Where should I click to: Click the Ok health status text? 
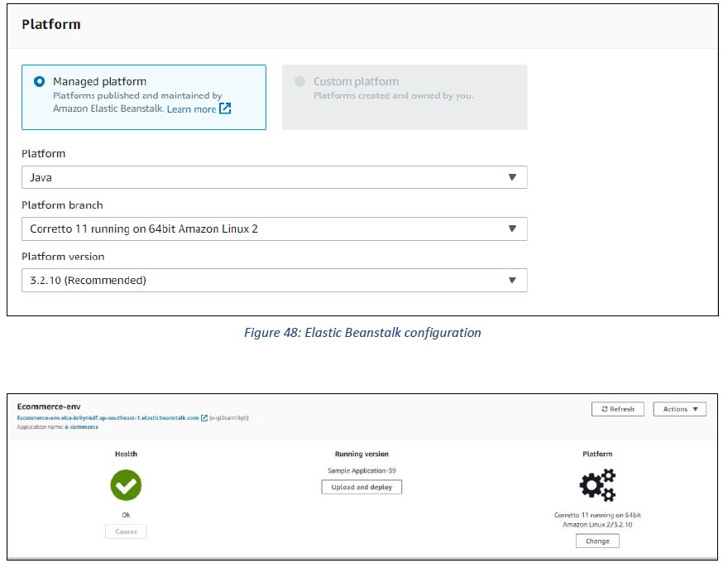click(126, 515)
